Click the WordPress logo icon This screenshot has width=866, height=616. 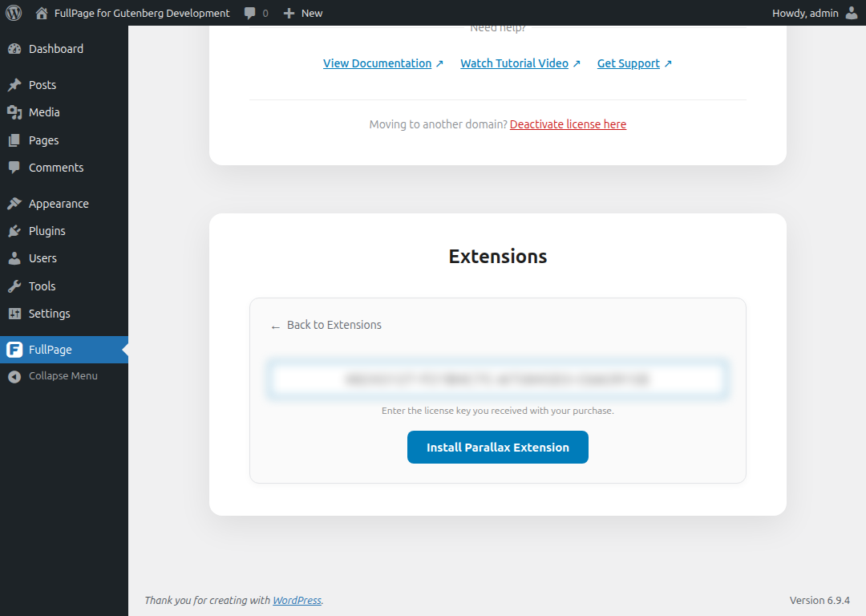tap(14, 13)
